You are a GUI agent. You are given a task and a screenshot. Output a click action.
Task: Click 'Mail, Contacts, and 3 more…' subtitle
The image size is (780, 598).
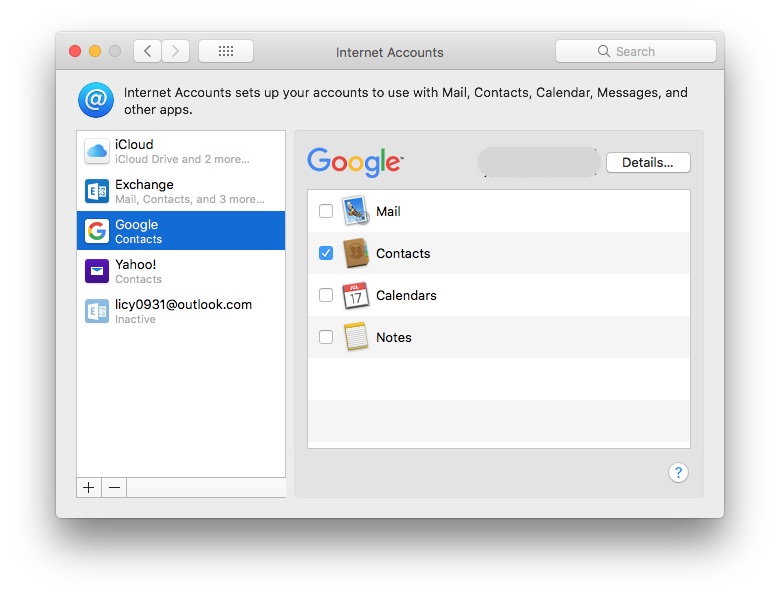(190, 199)
